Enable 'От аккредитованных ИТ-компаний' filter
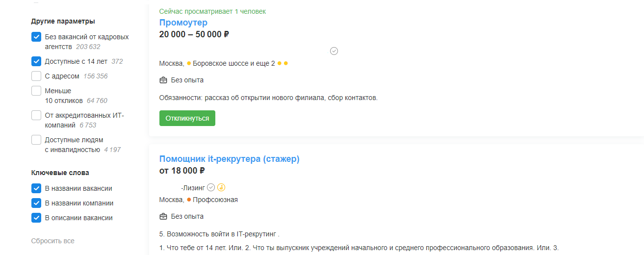 tap(36, 115)
